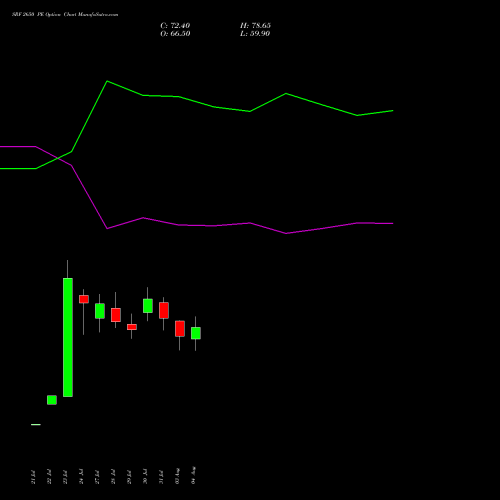Screen dimensions: 500x500
Task: Select the small red candle for 29 Jul
Action: click(x=132, y=327)
